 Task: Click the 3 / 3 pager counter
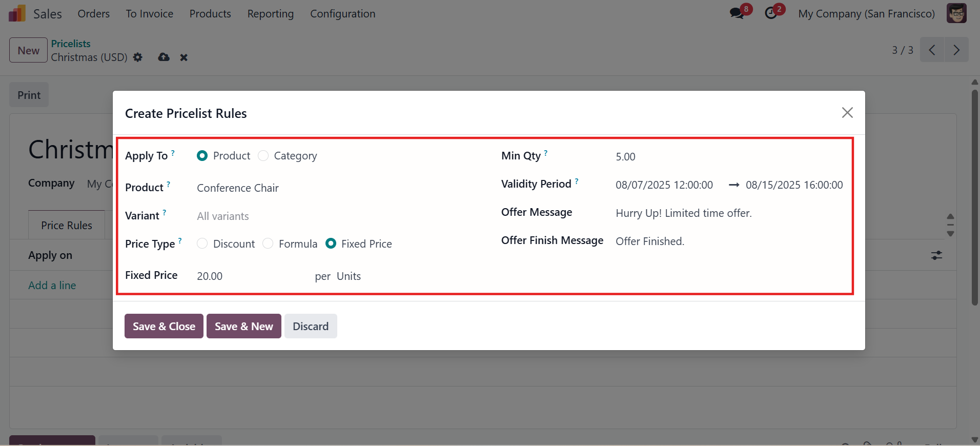pyautogui.click(x=903, y=50)
